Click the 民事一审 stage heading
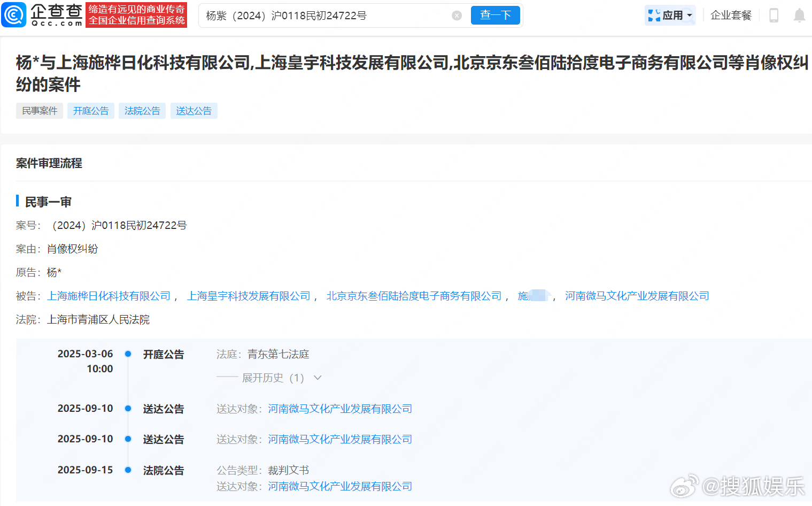 click(48, 202)
